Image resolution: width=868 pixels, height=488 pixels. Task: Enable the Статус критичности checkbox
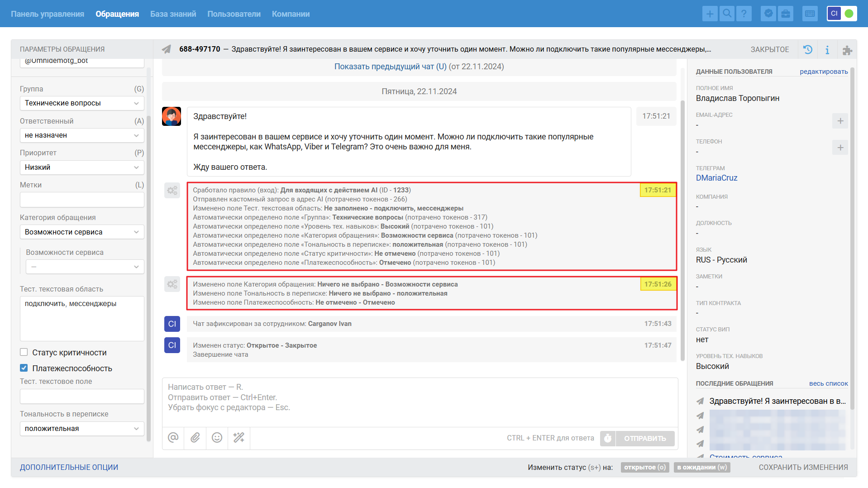[24, 352]
